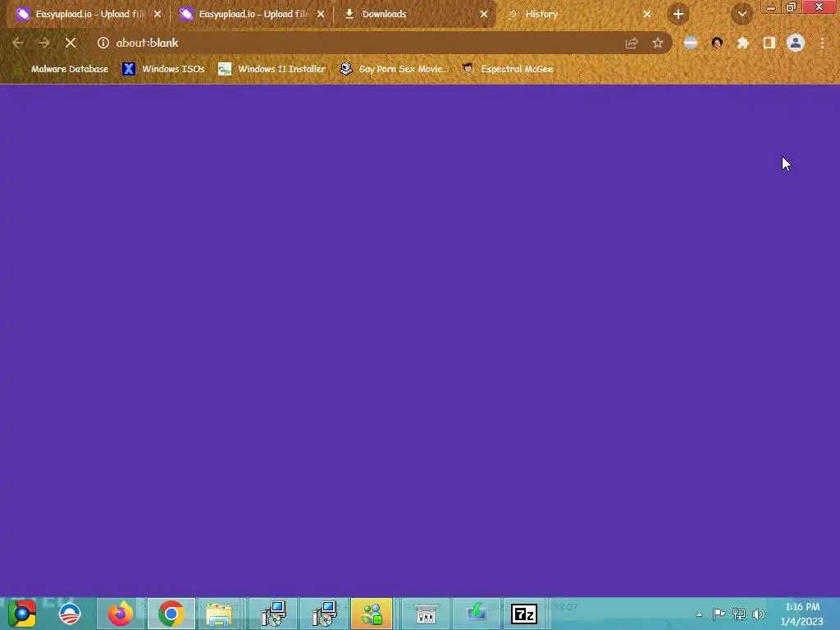Open second installer setup taskbar icon
This screenshot has width=840, height=630.
324,614
